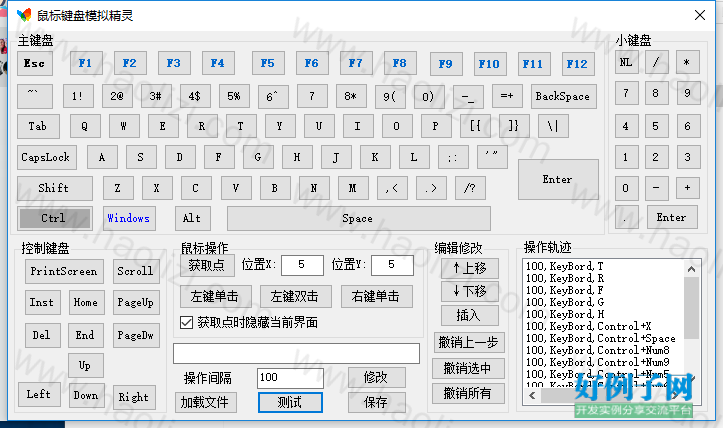Viewport: 723px width, 428px height.
Task: Click the numpad 7 key
Action: (626, 94)
